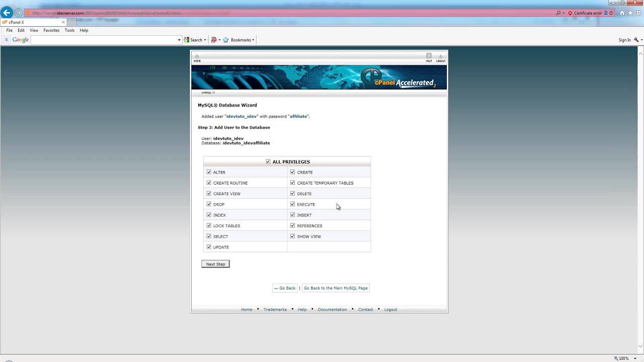This screenshot has height=362, width=644.
Task: Uncheck the DELETE privilege
Action: [x=293, y=193]
